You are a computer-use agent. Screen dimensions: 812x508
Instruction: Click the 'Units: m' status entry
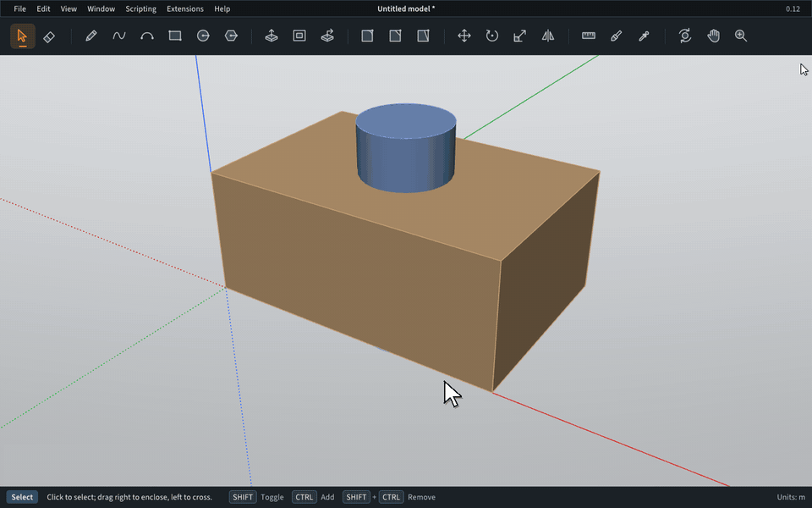[791, 497]
